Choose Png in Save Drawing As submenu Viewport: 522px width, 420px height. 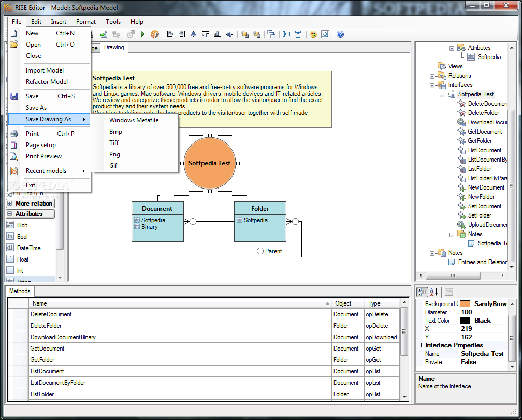click(135, 154)
